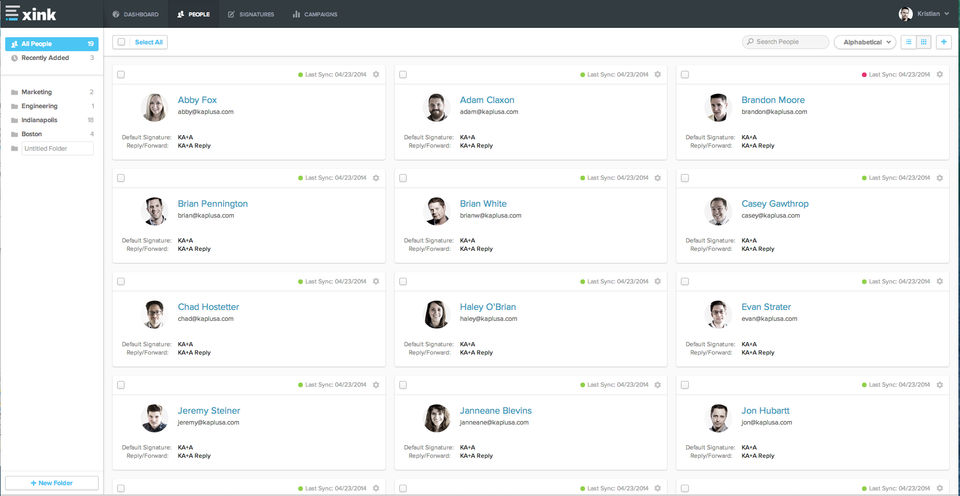This screenshot has height=496, width=960.
Task: Open the Signatures tab
Action: (x=251, y=14)
